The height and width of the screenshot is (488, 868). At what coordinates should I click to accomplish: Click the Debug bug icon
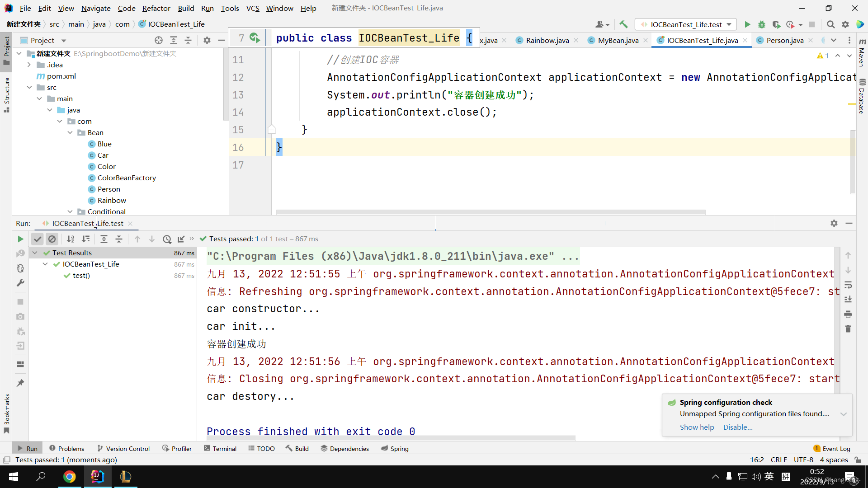click(x=762, y=24)
